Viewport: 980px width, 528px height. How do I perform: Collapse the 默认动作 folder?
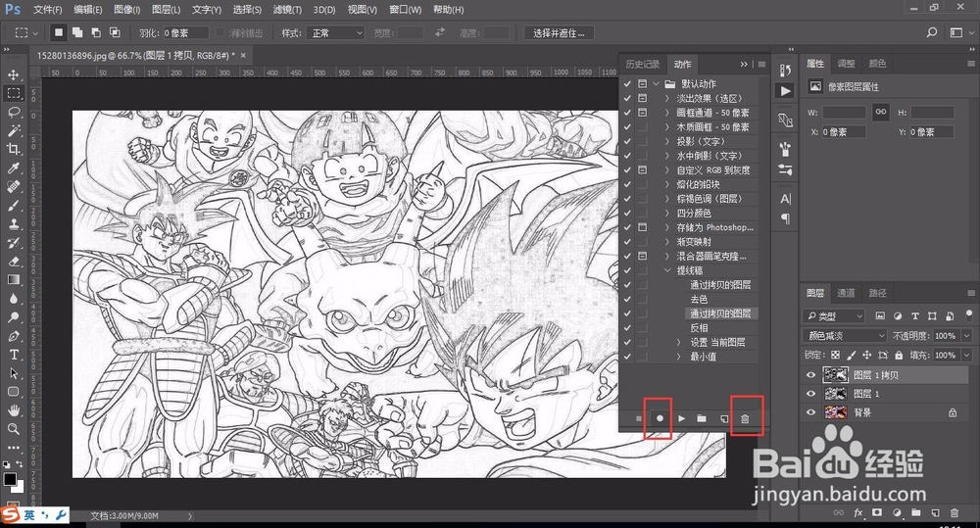(x=656, y=83)
